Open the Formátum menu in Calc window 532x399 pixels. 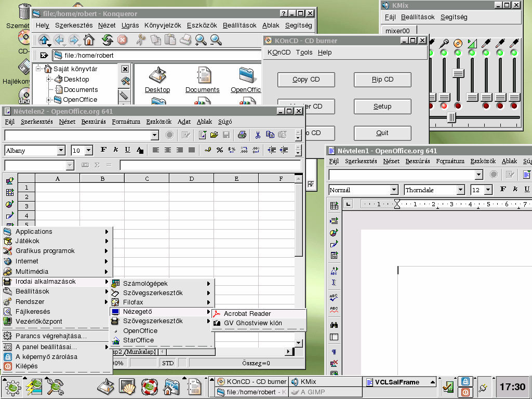[x=126, y=122]
